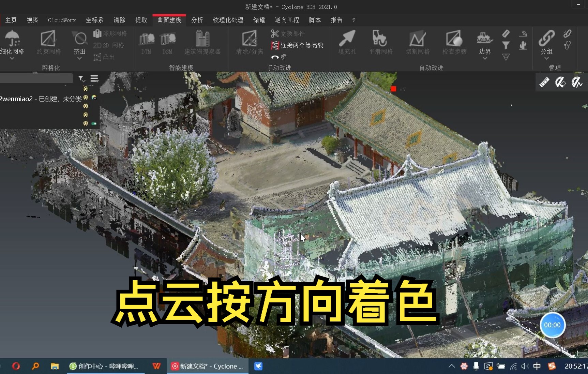The width and height of the screenshot is (588, 374).
Task: Open the 纹理化处理 ribbon tab
Action: tap(228, 20)
